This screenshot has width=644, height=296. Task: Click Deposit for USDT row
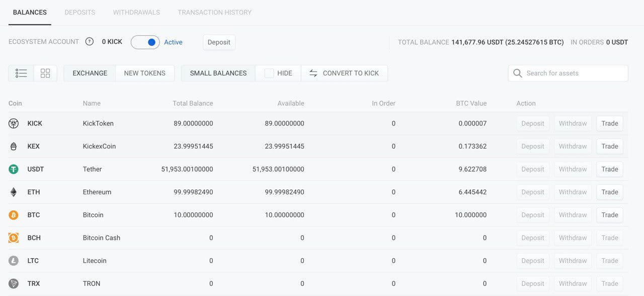(x=533, y=169)
